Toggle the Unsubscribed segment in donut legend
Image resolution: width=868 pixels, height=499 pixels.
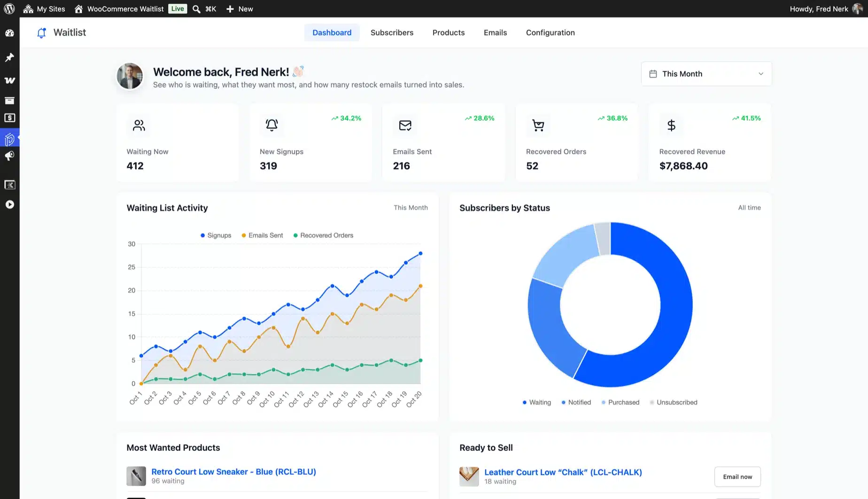673,402
